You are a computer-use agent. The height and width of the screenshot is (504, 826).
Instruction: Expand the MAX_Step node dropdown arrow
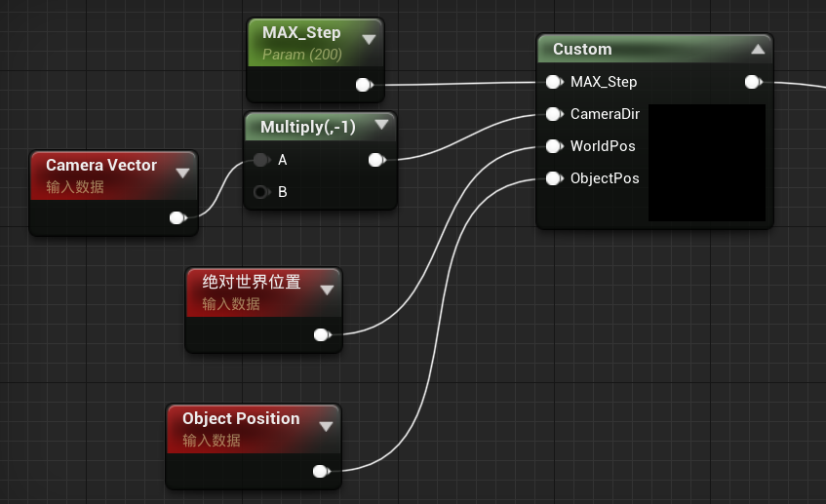click(x=370, y=40)
